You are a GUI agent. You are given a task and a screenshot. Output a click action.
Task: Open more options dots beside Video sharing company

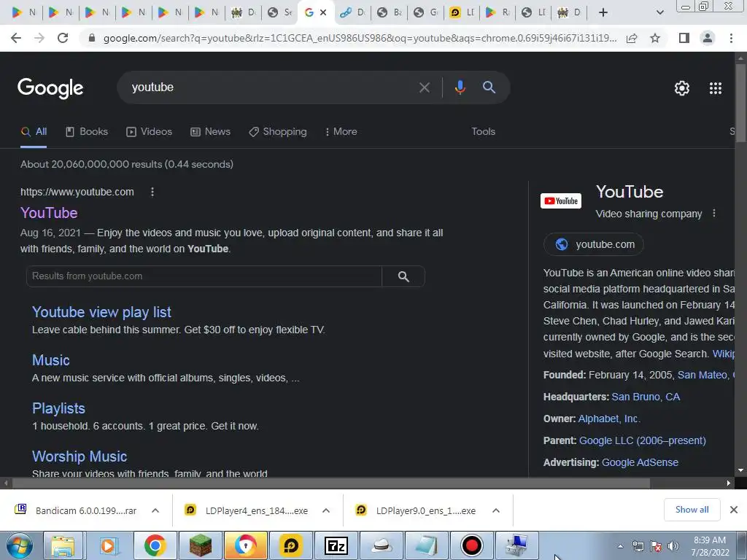713,214
